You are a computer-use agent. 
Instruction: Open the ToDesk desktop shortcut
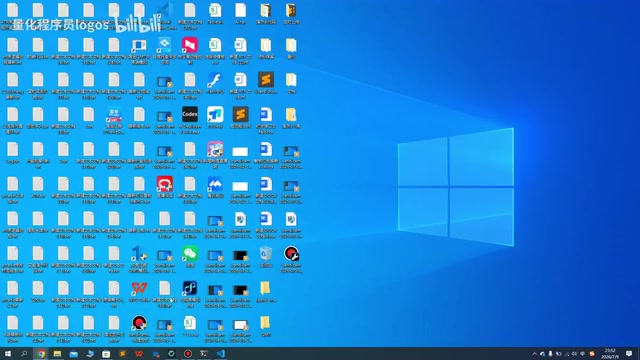(215, 115)
